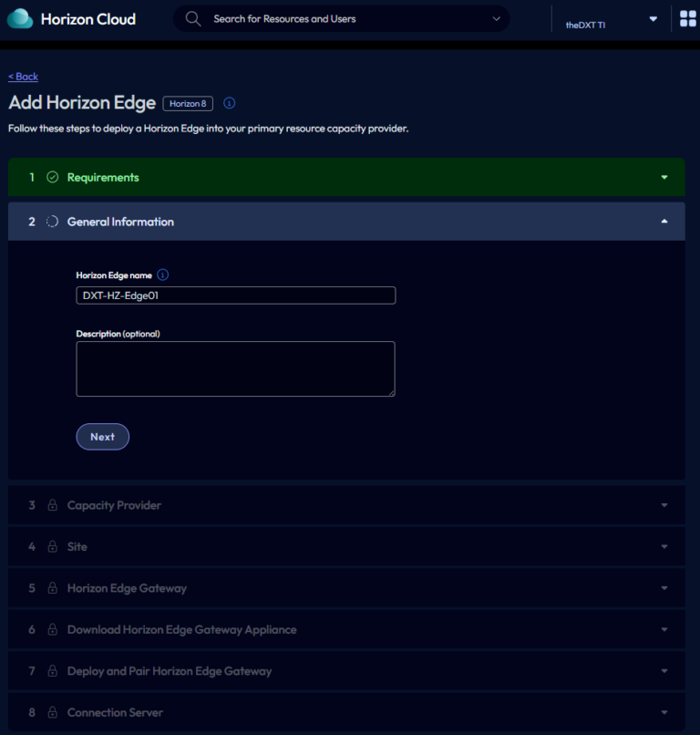Click the Description optional text area
Viewport: 700px width, 735px height.
click(x=236, y=369)
